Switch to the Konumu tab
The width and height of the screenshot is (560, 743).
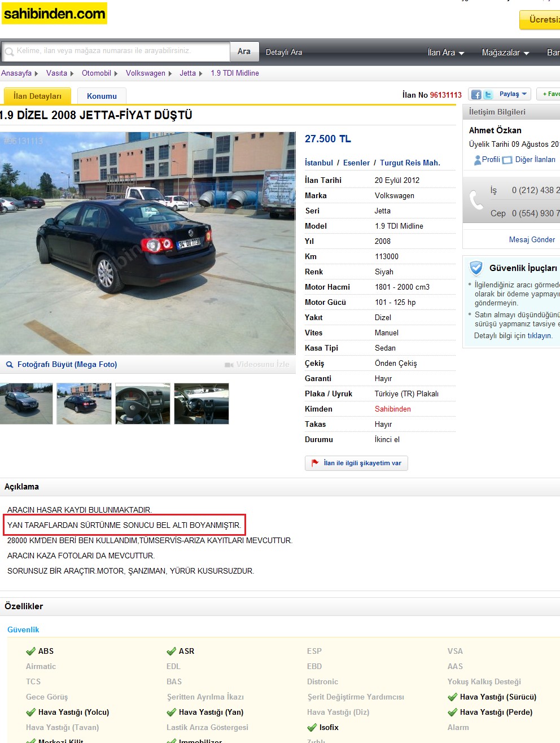(102, 96)
